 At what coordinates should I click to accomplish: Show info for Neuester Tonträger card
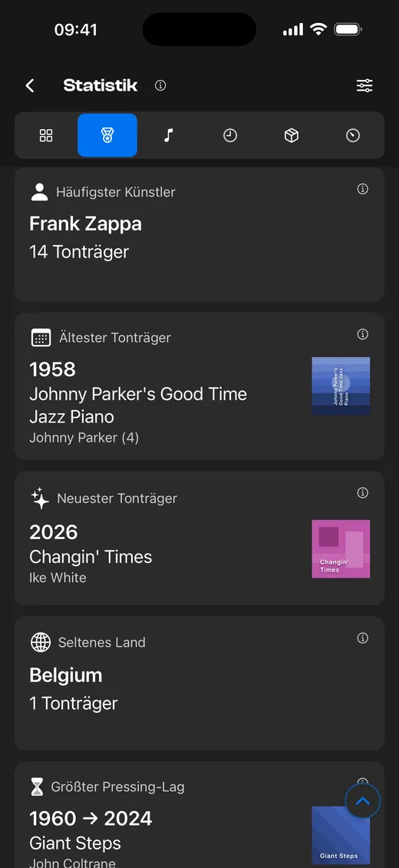point(362,492)
